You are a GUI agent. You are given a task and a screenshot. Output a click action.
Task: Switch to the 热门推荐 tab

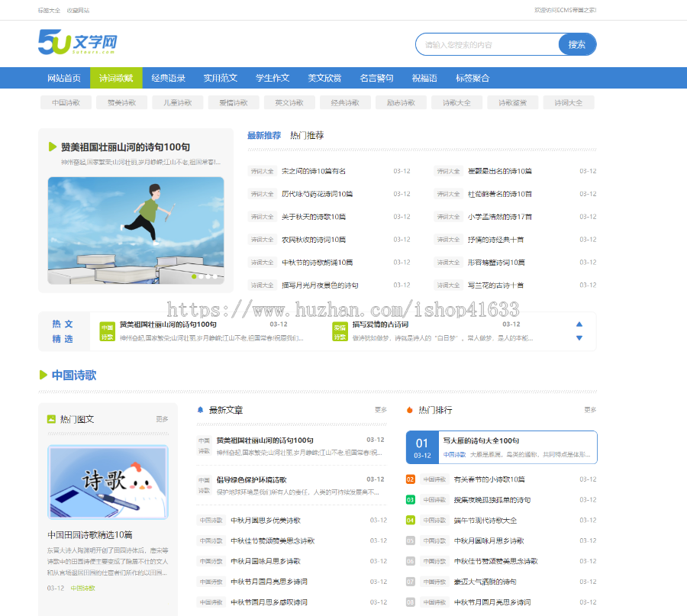click(x=307, y=135)
